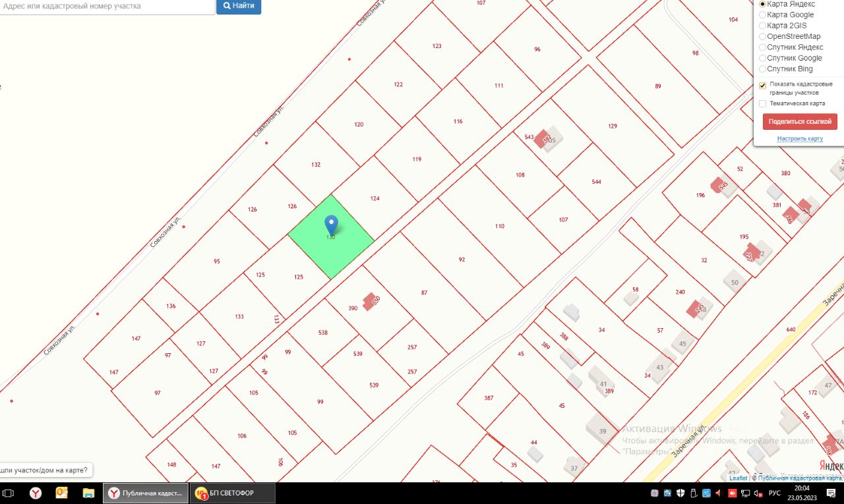Select parcel number 387

[x=489, y=398]
